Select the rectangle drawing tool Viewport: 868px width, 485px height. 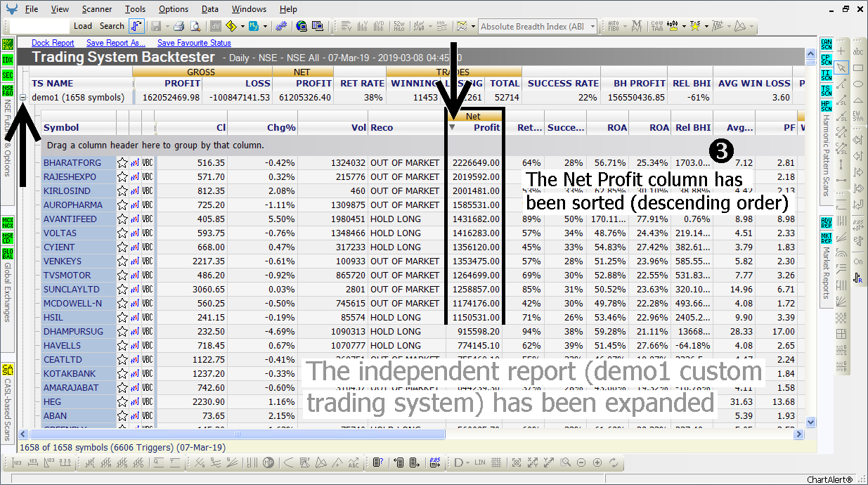(858, 67)
